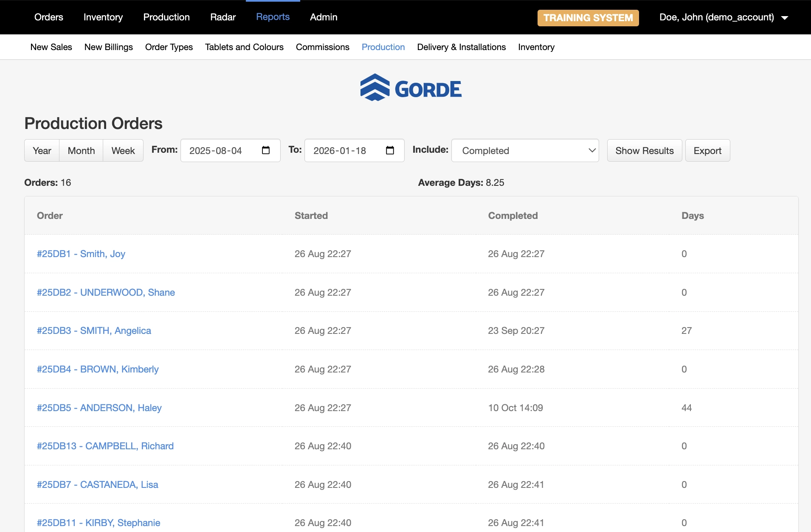Open the Admin menu
This screenshot has height=532, width=811.
[324, 17]
